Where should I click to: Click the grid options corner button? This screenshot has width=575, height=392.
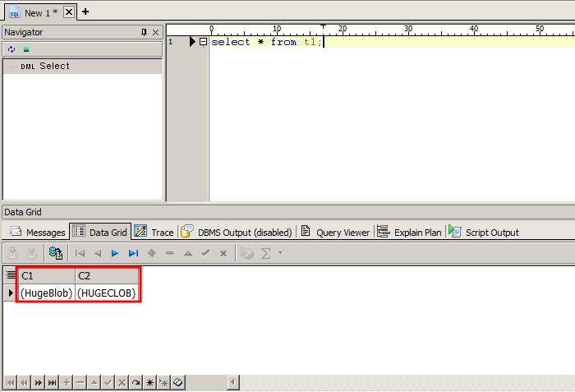10,276
